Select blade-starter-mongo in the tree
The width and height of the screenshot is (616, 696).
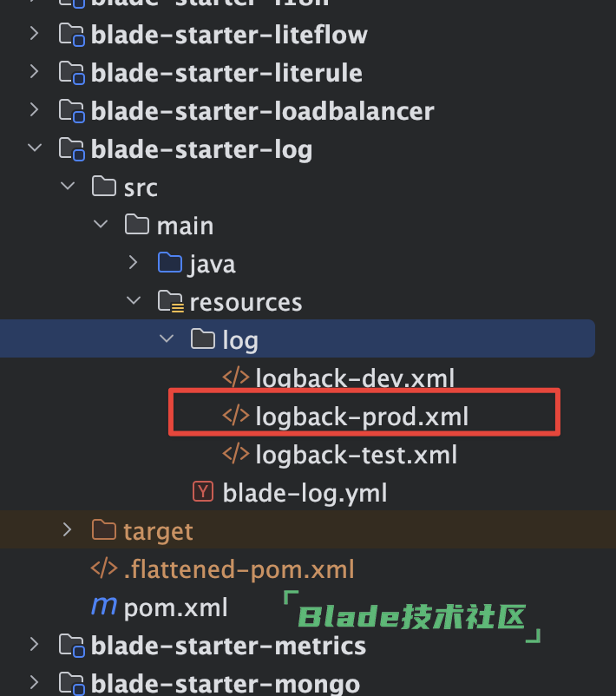point(225,684)
